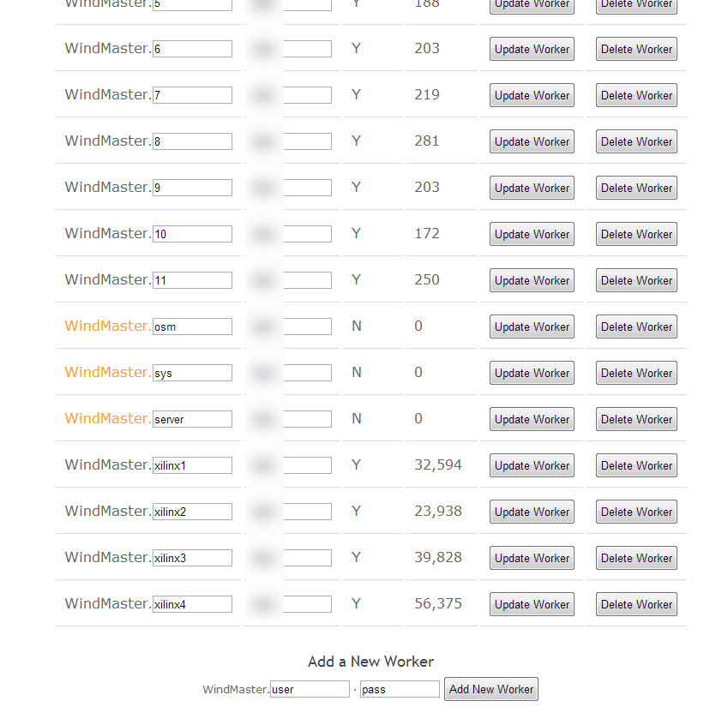Delete the WindMaster.7 worker
728x725 pixels.
click(636, 95)
